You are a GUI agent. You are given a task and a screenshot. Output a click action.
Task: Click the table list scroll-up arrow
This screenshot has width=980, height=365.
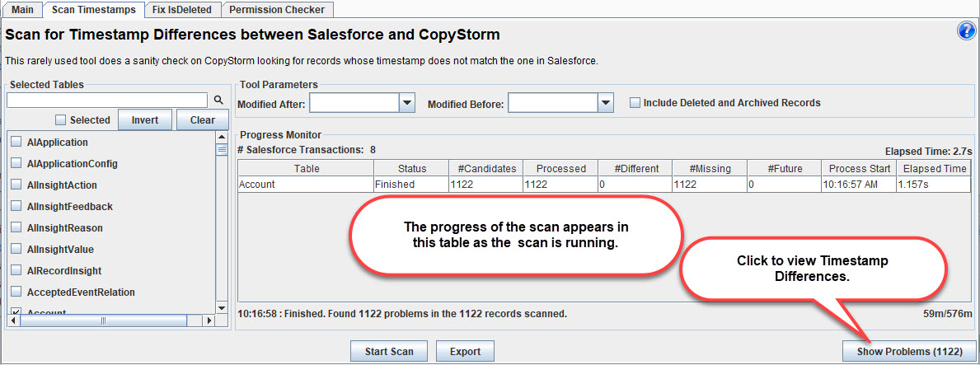click(221, 137)
